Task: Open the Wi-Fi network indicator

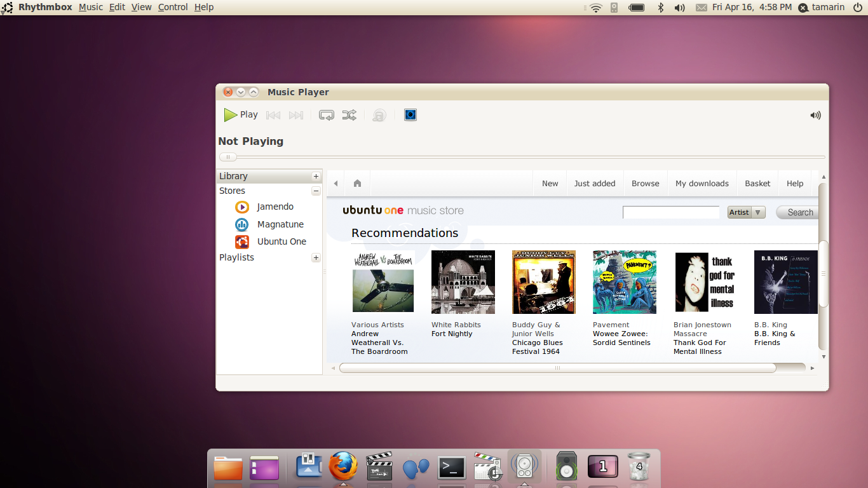Action: [595, 8]
